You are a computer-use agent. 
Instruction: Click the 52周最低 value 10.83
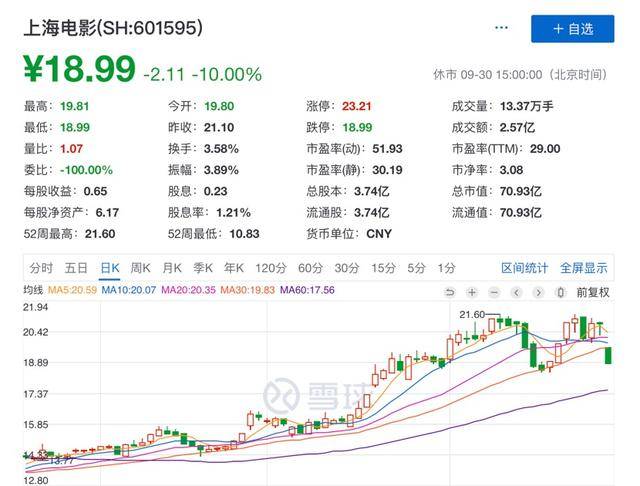[x=244, y=233]
